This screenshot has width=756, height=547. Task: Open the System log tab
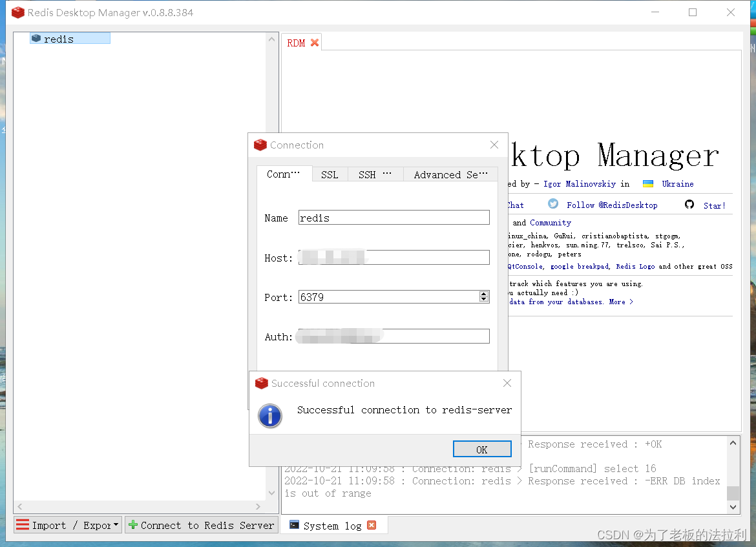point(333,526)
